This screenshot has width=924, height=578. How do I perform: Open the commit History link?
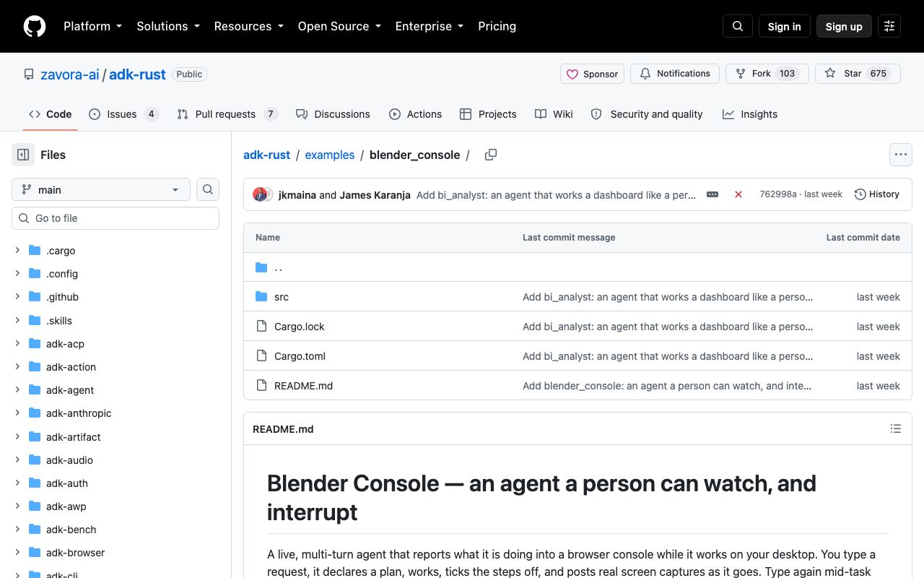pos(877,194)
